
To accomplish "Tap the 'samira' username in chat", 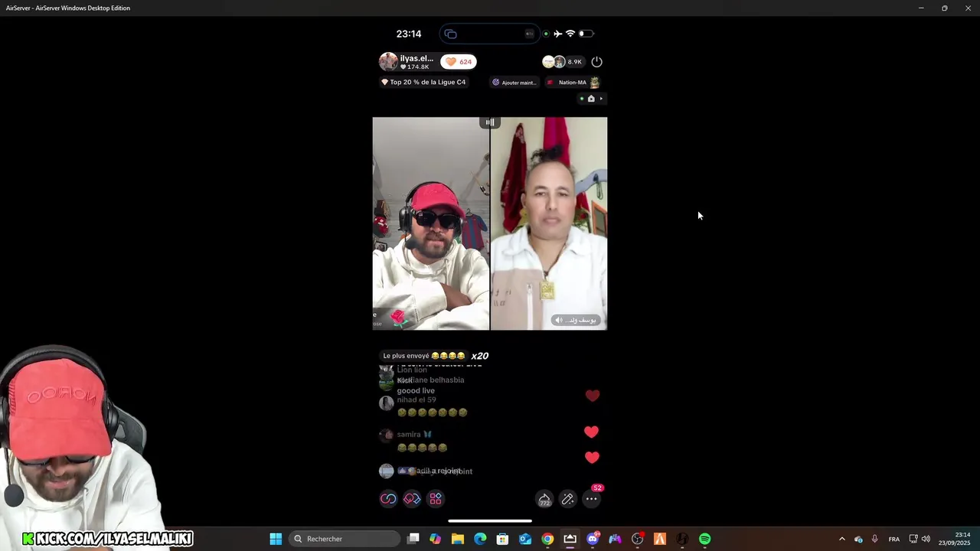I will [x=409, y=435].
